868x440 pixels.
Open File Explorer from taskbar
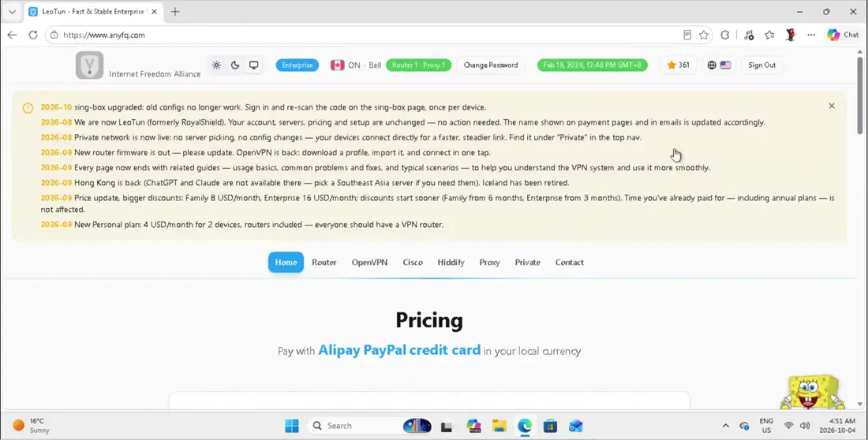point(499,426)
